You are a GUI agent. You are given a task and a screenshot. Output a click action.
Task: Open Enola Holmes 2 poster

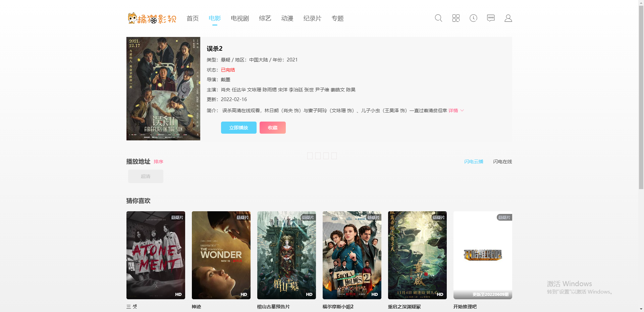352,255
